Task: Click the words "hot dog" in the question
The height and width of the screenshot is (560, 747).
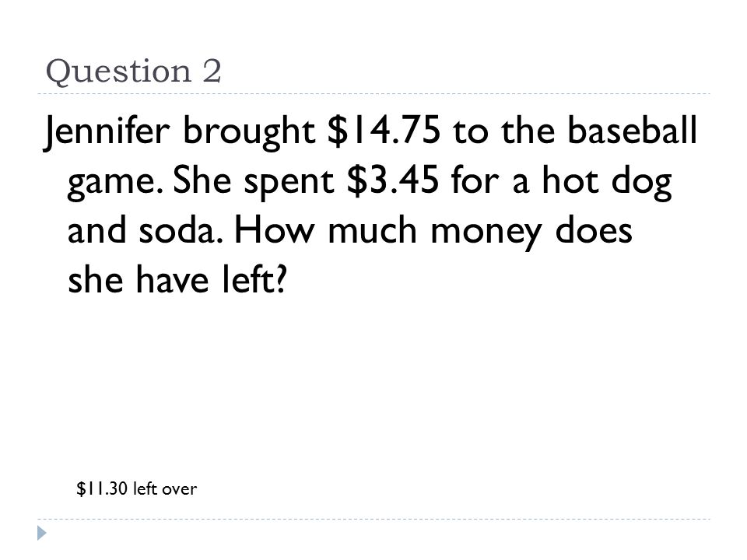Action: pyautogui.click(x=607, y=182)
